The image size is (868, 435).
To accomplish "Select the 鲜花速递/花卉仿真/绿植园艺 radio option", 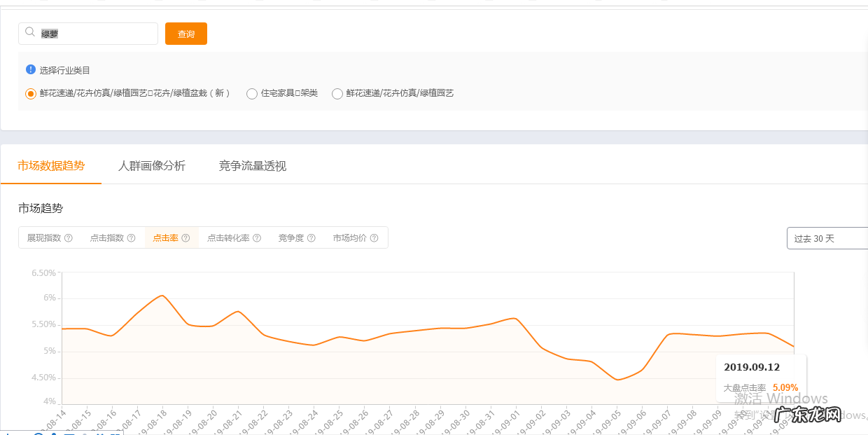I will 337,93.
